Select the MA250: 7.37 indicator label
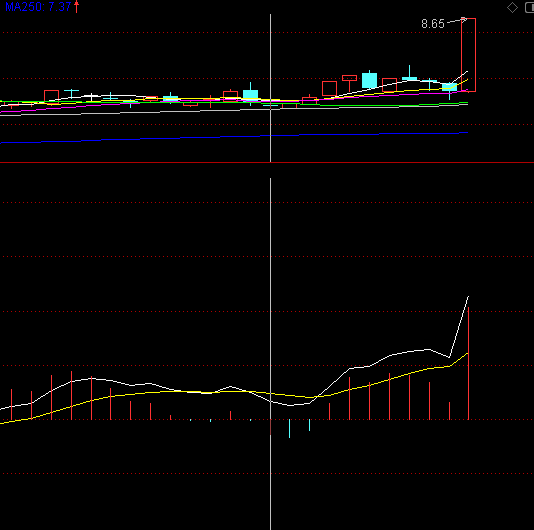 coord(38,6)
